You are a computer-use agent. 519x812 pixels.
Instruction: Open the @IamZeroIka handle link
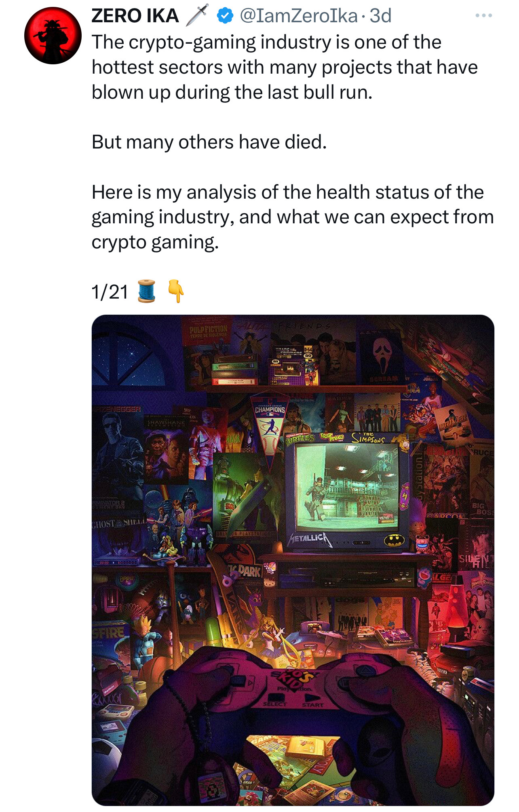pos(299,16)
